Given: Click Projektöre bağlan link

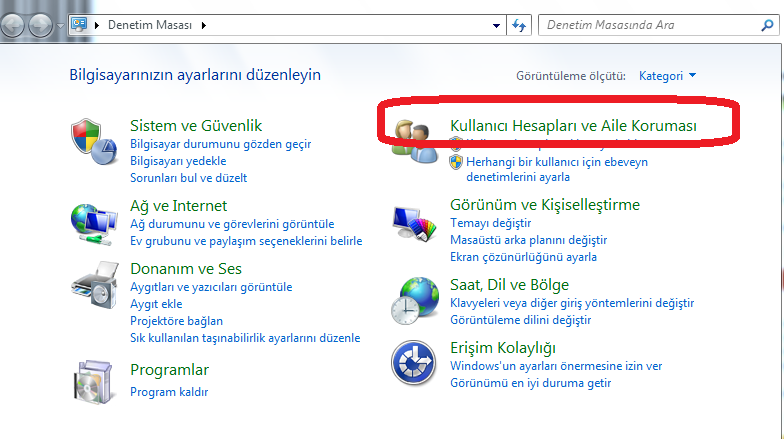Looking at the screenshot, I should (x=176, y=321).
